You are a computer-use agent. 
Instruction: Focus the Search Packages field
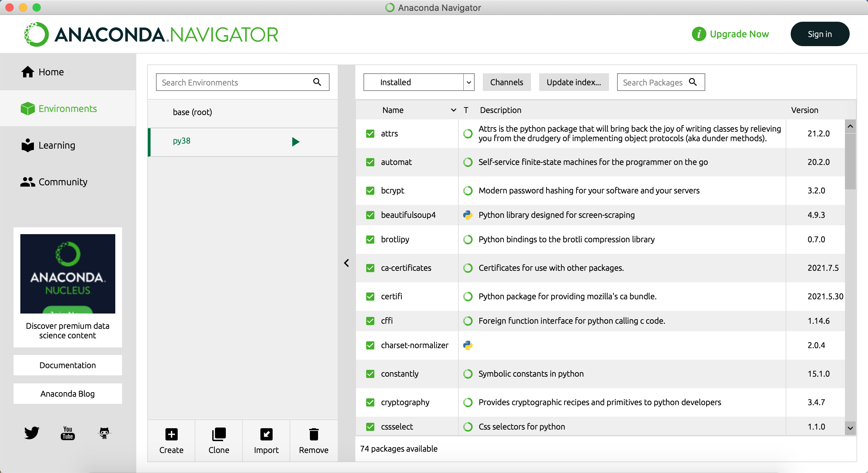point(661,82)
